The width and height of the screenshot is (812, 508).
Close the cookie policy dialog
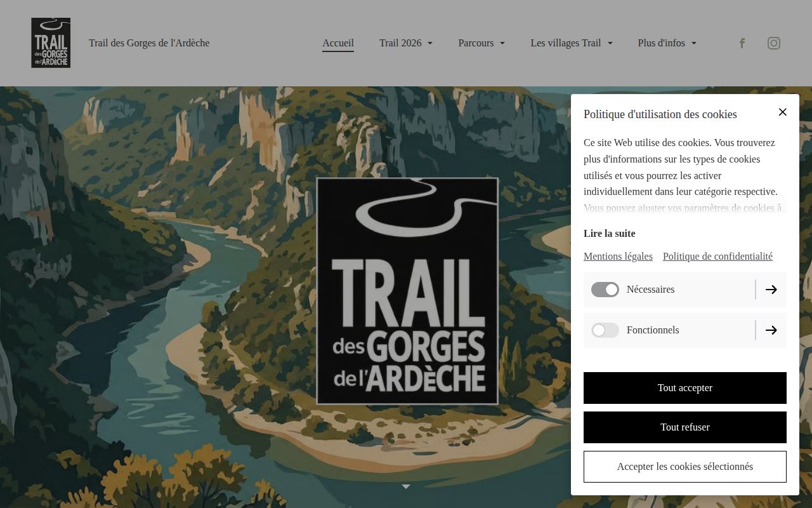pos(783,112)
